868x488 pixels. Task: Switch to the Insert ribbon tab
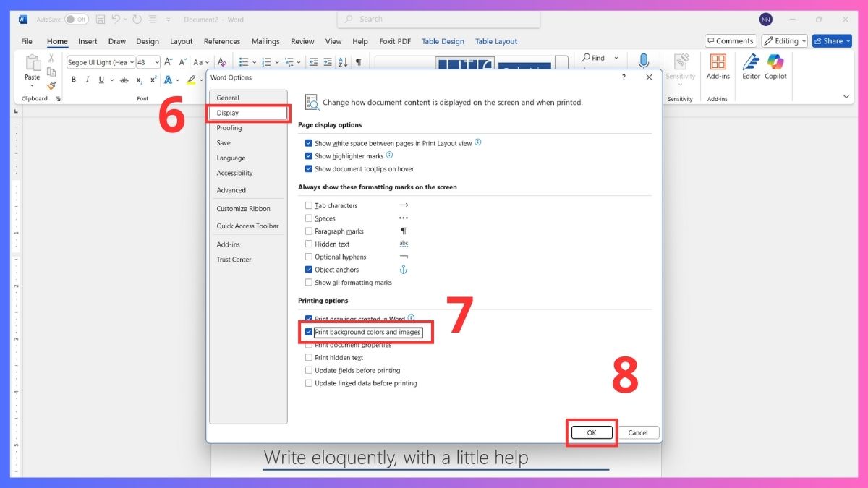88,42
